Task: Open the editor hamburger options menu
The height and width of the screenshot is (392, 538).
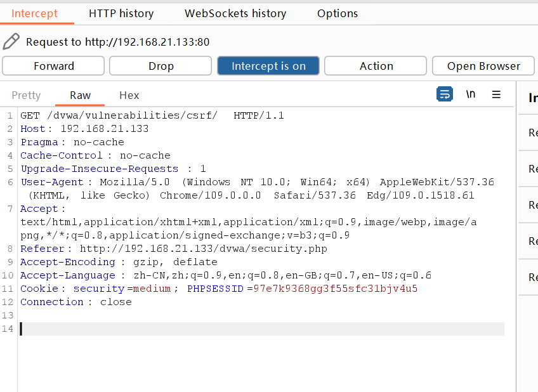Action: (496, 95)
